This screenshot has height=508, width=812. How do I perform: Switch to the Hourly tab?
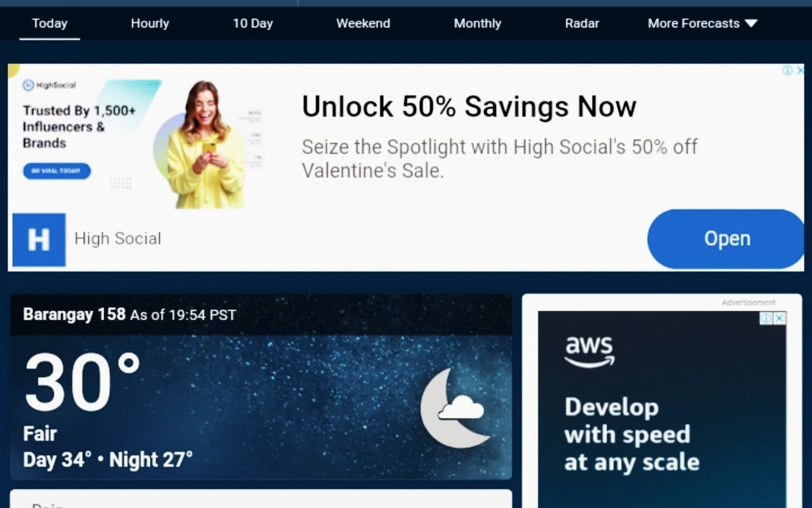click(150, 23)
